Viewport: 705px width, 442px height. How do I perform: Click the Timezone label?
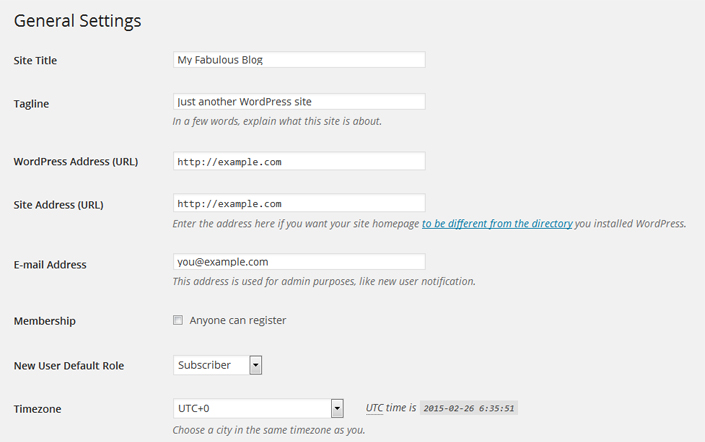(x=37, y=409)
